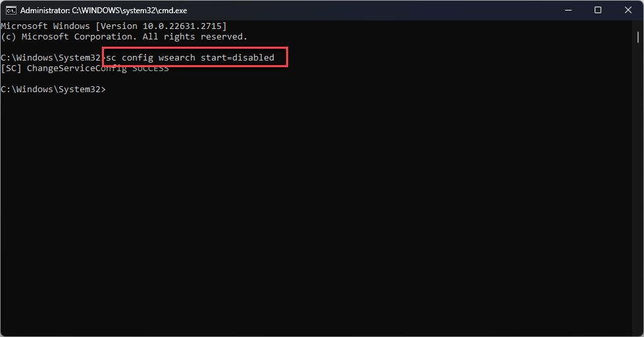
Task: Click the first C:\Windows\System32 prompt path
Action: [x=51, y=57]
